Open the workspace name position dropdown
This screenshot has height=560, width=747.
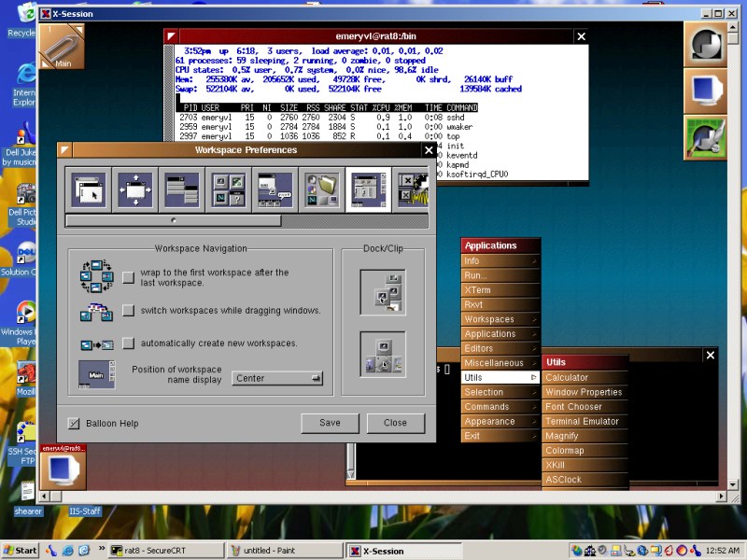tap(277, 378)
